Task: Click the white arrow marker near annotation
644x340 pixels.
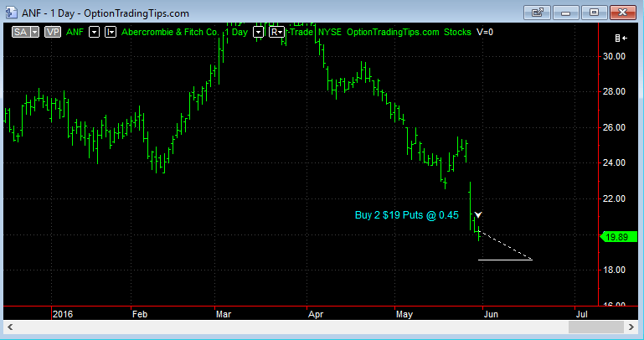Action: pyautogui.click(x=478, y=214)
